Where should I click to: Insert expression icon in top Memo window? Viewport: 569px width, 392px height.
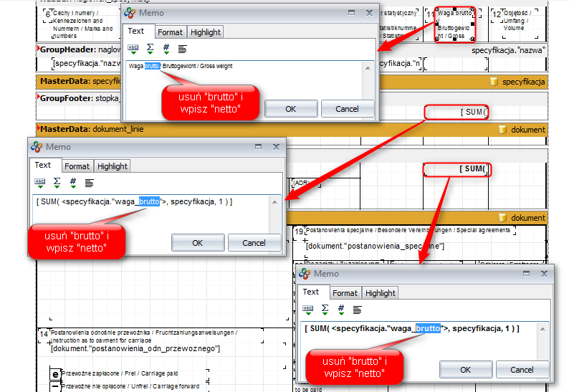coord(133,49)
